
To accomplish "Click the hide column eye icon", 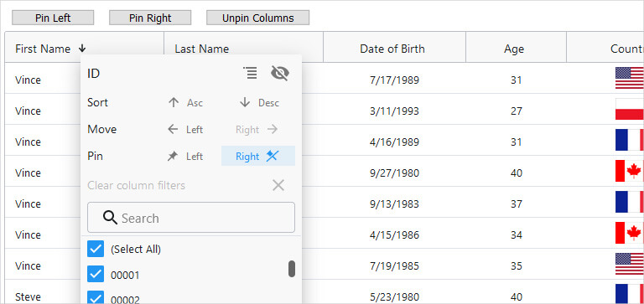I will pyautogui.click(x=280, y=74).
